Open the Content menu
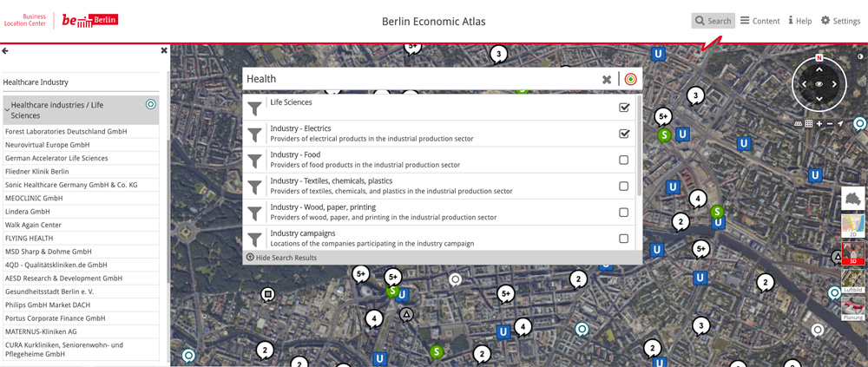The image size is (868, 367). coord(760,21)
